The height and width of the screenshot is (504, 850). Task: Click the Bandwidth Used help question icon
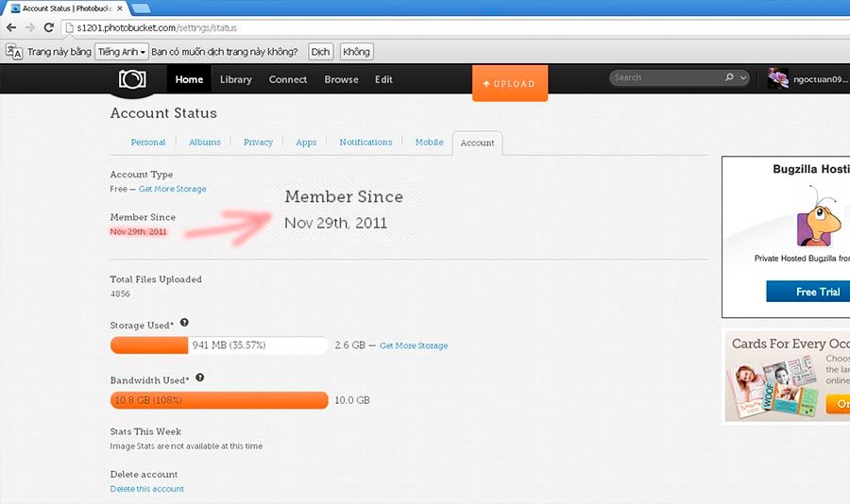[x=199, y=378]
